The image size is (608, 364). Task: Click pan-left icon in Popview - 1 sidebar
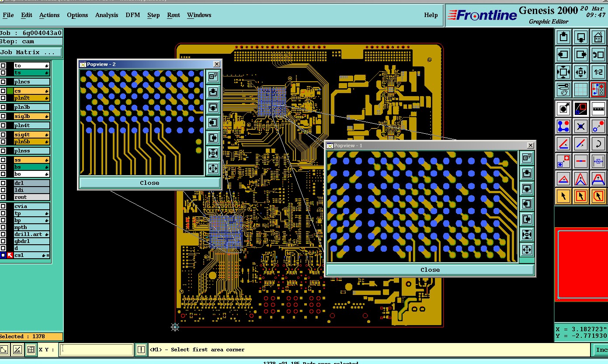tap(527, 204)
